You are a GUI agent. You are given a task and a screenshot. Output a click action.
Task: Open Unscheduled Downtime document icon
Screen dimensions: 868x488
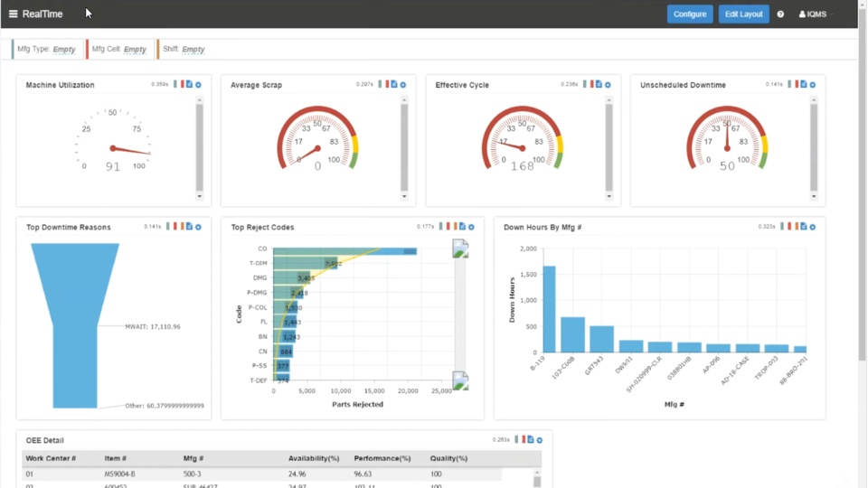pos(804,84)
